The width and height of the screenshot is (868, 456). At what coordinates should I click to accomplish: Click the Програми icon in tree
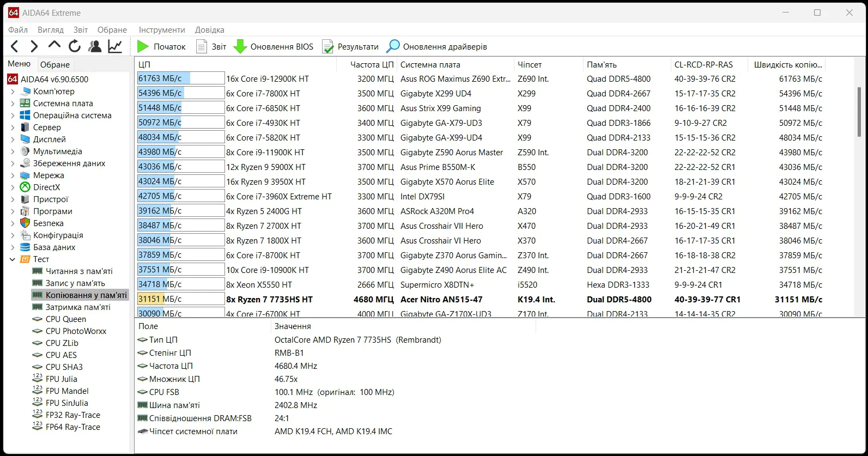(25, 211)
